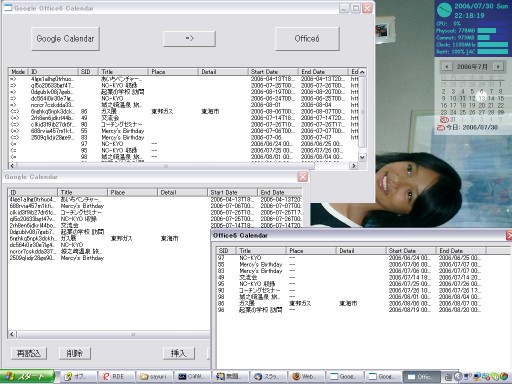Click the => transfer arrow button
This screenshot has width=512, height=384.
(189, 39)
